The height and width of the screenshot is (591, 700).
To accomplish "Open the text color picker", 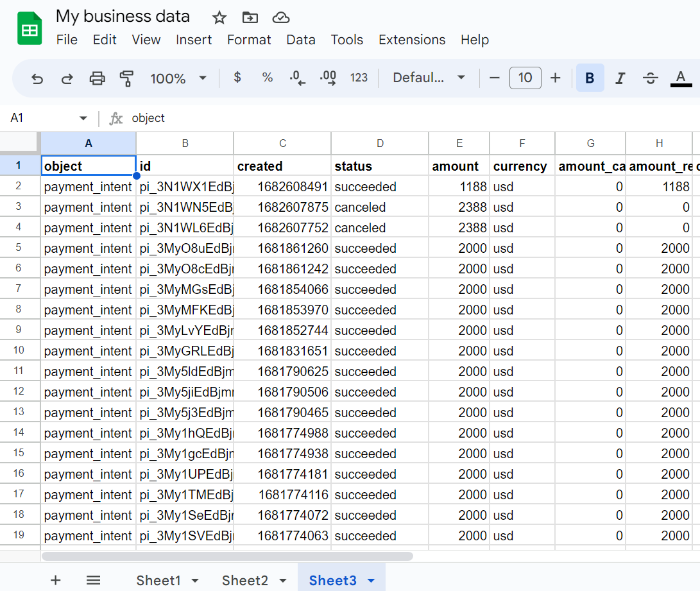I will (681, 78).
